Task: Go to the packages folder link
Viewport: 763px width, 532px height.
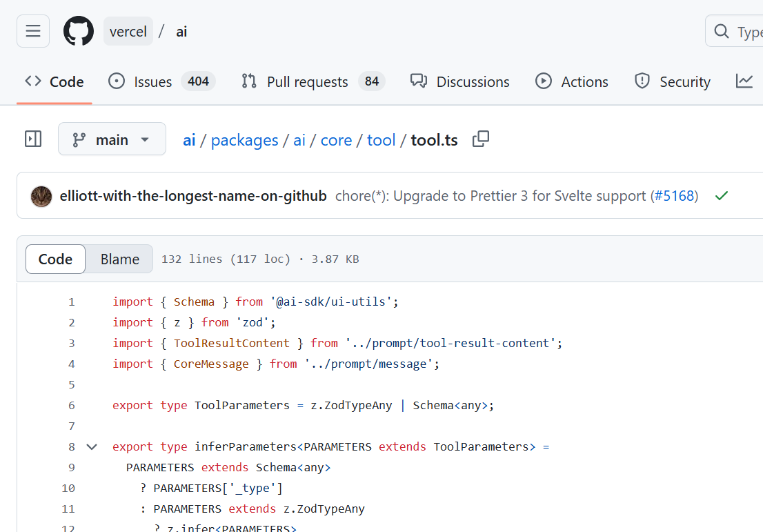Action: click(x=245, y=139)
